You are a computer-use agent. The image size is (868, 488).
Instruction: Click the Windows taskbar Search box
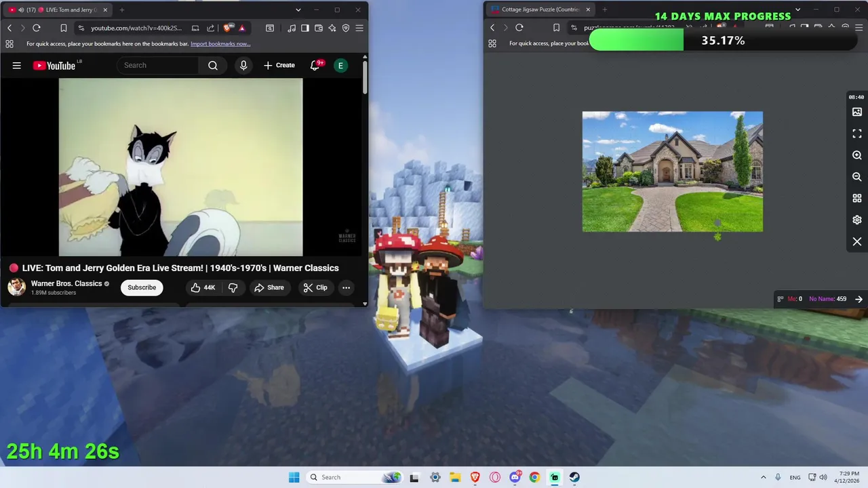coord(353,477)
